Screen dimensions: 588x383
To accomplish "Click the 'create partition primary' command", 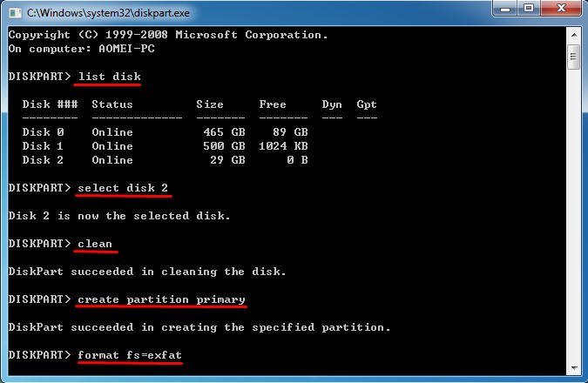I will pyautogui.click(x=161, y=299).
